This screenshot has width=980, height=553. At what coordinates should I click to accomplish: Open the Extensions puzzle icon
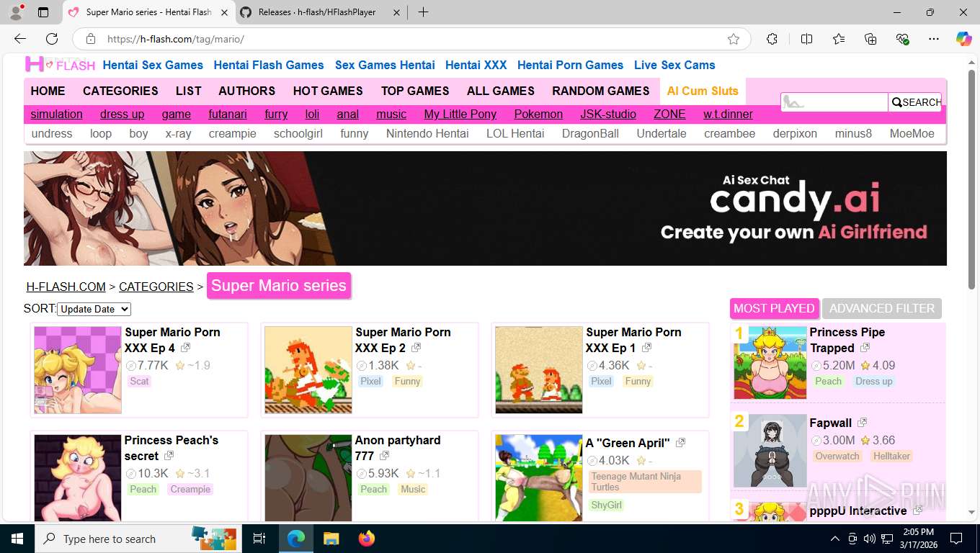point(772,39)
